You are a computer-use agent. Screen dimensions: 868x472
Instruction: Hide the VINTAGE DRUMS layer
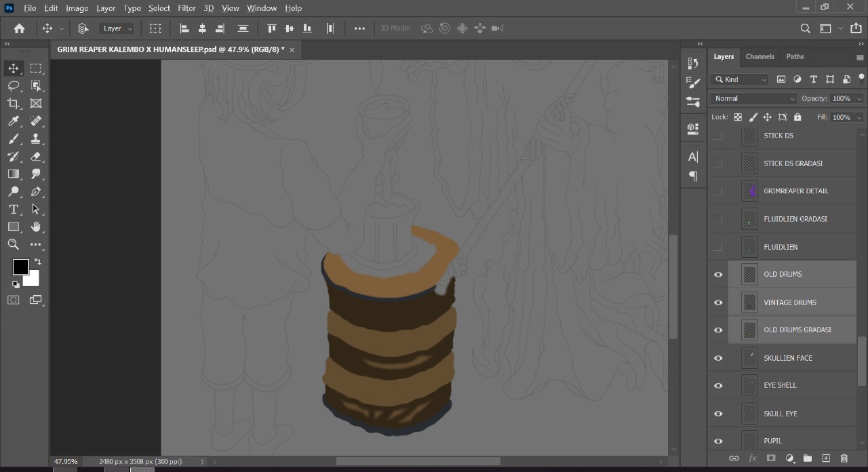[718, 302]
